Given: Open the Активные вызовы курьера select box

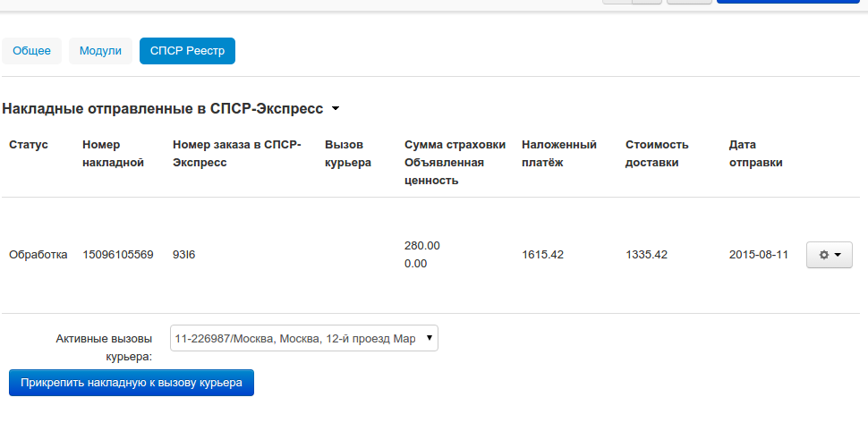Looking at the screenshot, I should [x=303, y=338].
